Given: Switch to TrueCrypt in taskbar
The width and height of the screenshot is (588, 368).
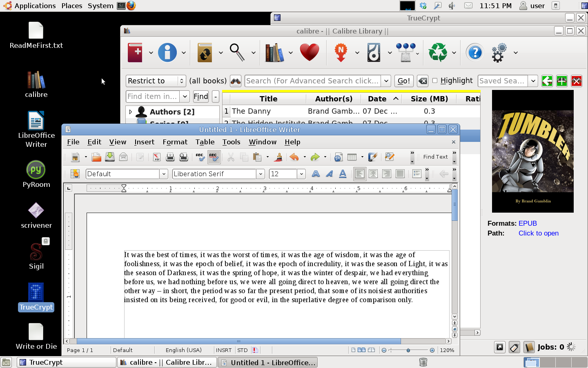Looking at the screenshot, I should tap(67, 362).
